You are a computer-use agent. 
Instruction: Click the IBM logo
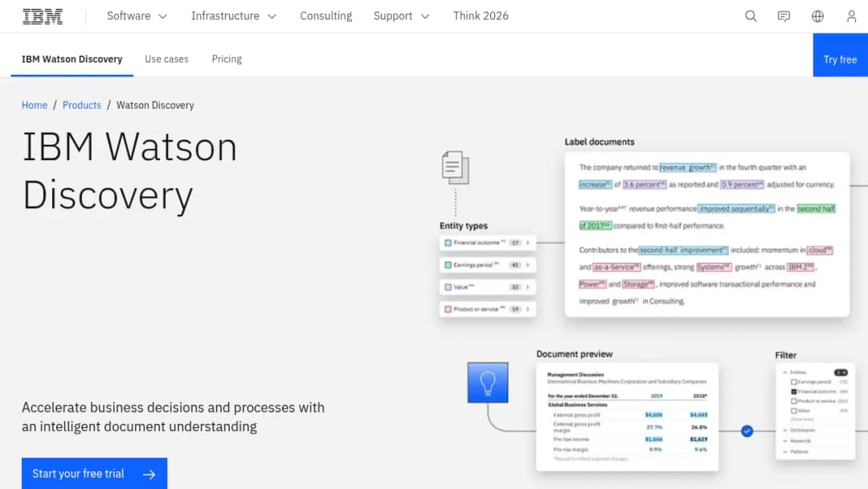(43, 16)
